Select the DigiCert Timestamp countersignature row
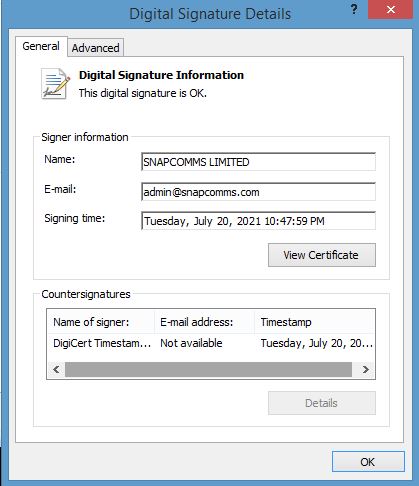Image resolution: width=419 pixels, height=486 pixels. click(211, 343)
